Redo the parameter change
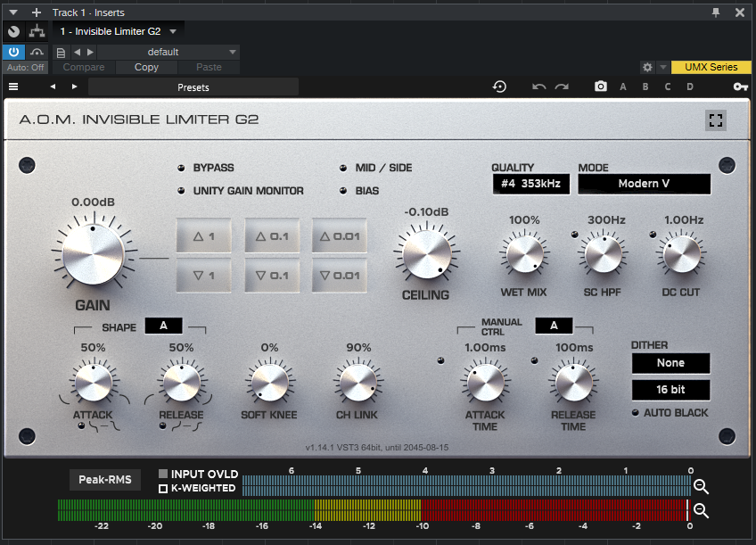 pyautogui.click(x=562, y=87)
